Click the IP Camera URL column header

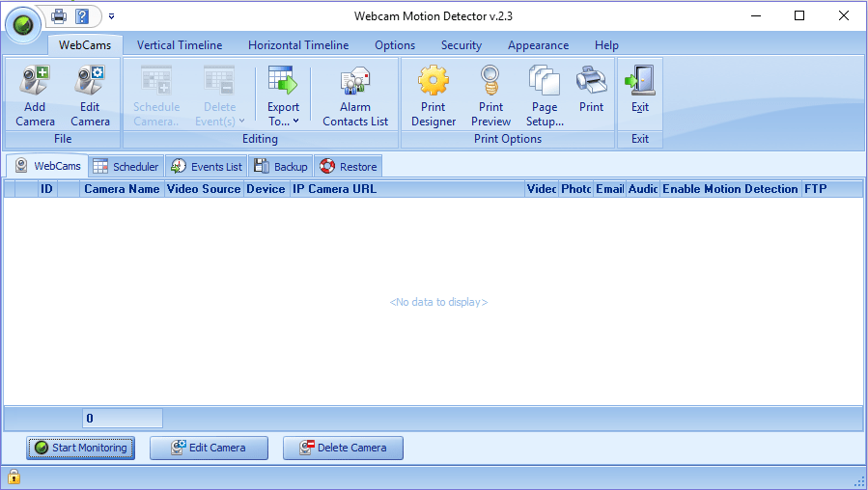coord(406,189)
